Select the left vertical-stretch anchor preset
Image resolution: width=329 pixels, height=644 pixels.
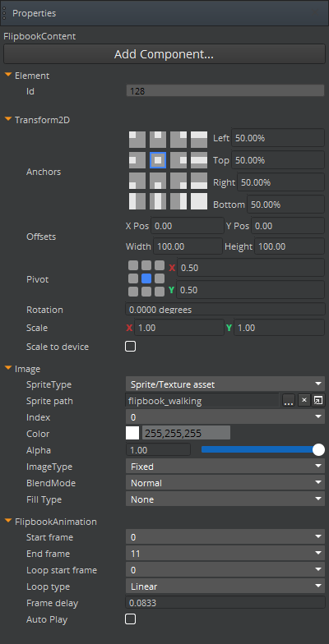click(x=137, y=201)
